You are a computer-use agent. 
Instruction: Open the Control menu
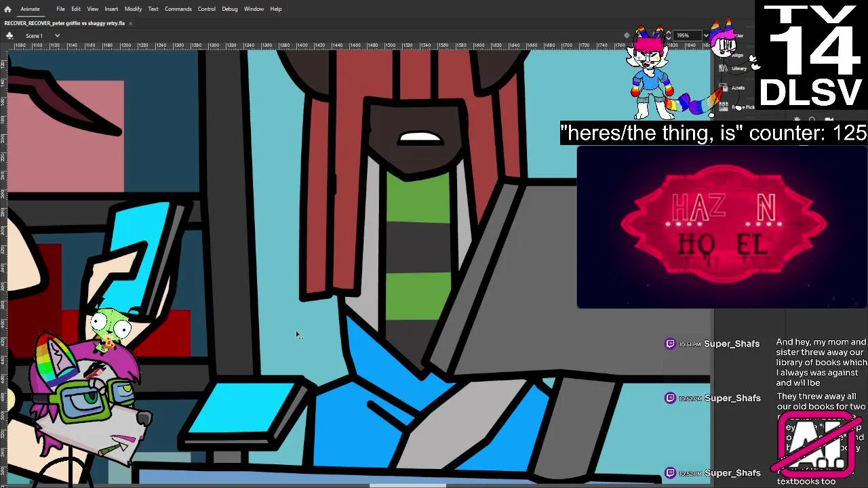[207, 9]
